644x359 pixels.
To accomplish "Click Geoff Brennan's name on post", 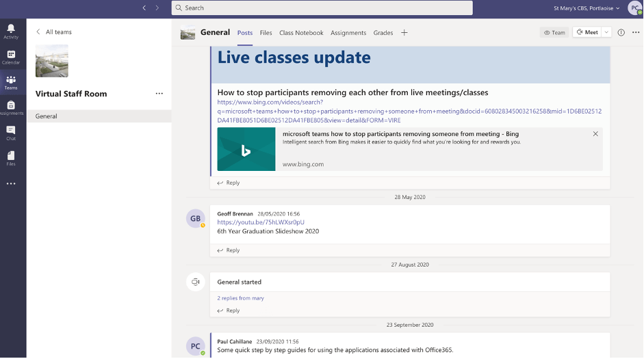I will click(x=235, y=214).
